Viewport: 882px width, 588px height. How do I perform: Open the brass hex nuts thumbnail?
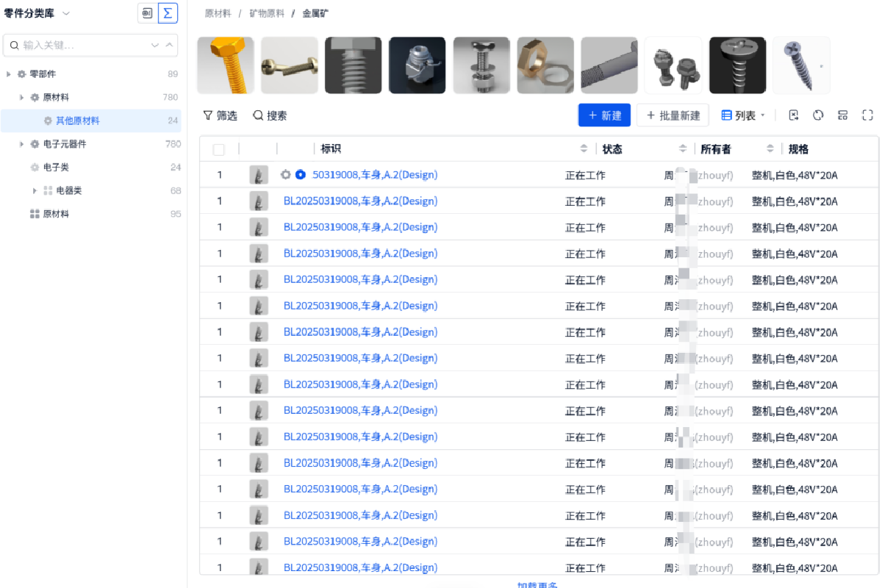545,65
